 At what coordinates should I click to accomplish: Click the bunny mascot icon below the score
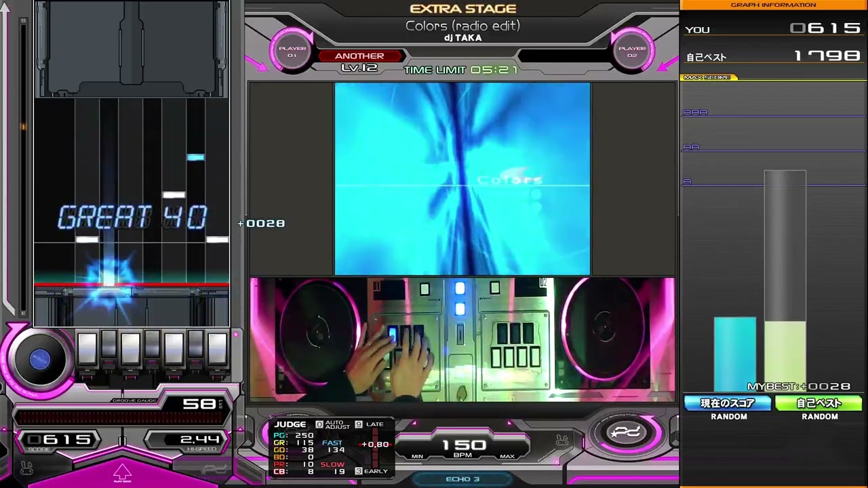coord(26,468)
